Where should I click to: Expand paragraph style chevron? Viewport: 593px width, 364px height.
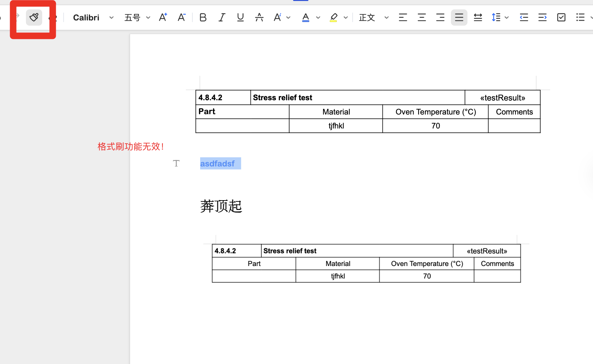386,18
